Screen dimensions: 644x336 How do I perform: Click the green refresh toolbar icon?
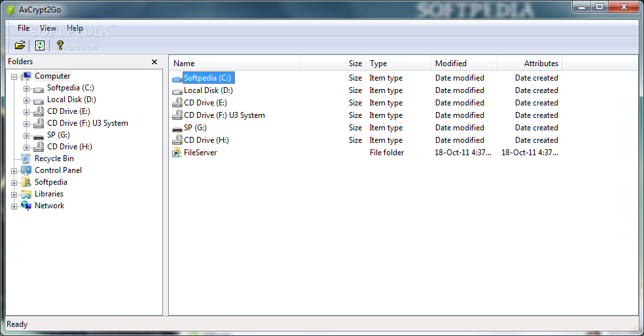point(39,45)
